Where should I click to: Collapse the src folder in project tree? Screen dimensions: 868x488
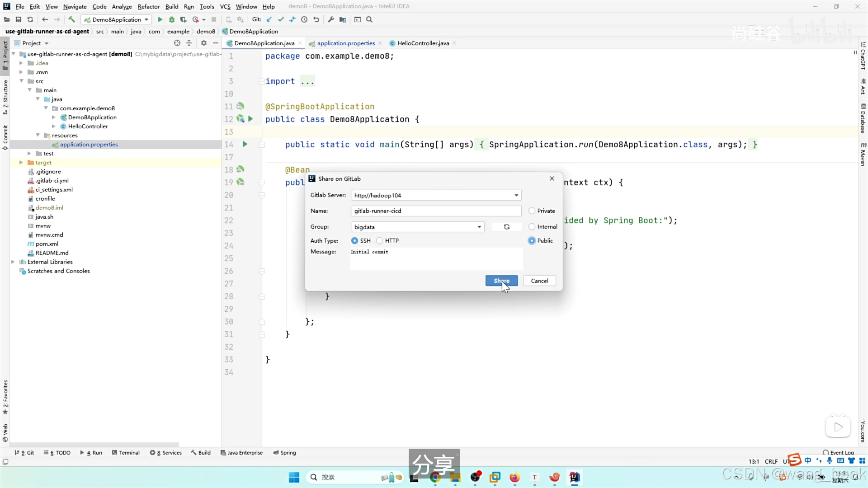[x=21, y=81]
